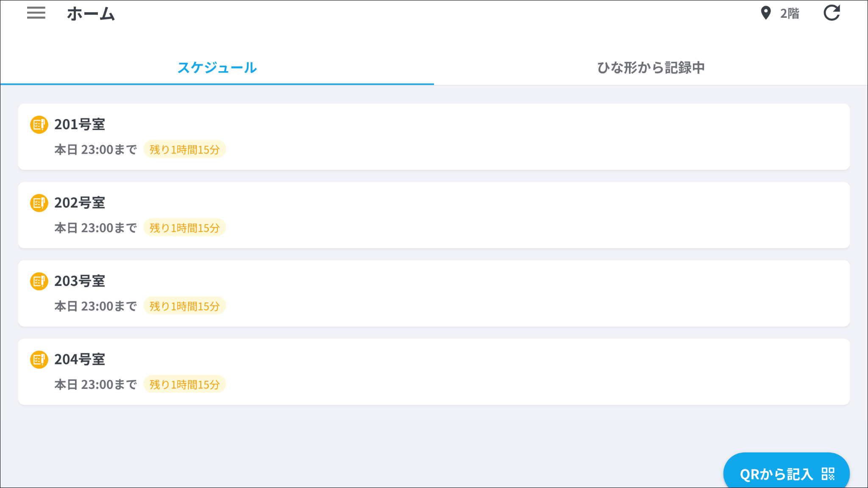Tap the QR code icon in button

828,474
